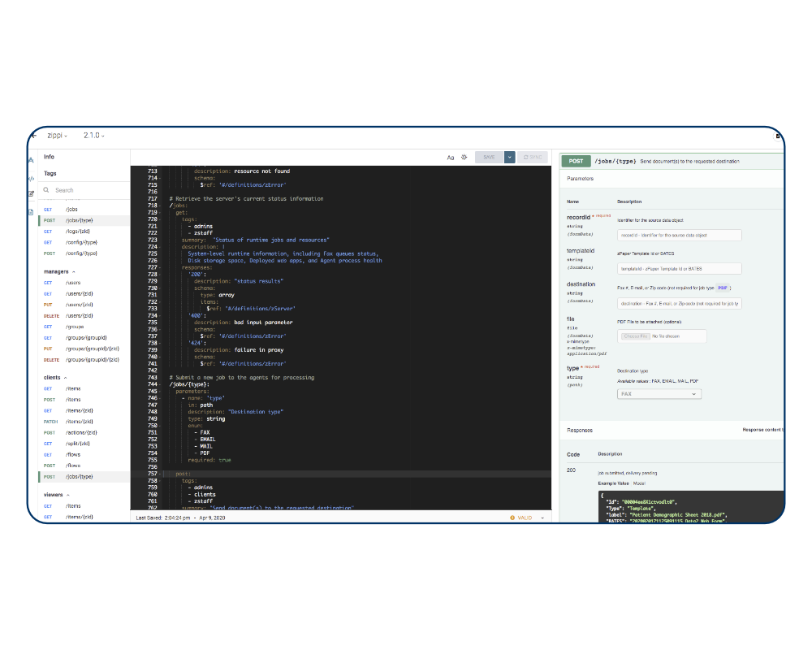Fold the code block at line 718
This screenshot has height=650, width=812.
(x=159, y=206)
